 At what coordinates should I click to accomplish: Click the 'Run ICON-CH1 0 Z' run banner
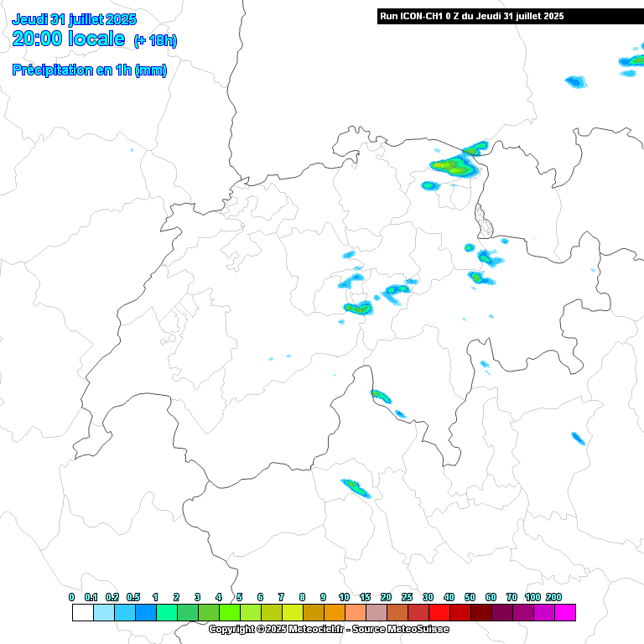[511, 16]
